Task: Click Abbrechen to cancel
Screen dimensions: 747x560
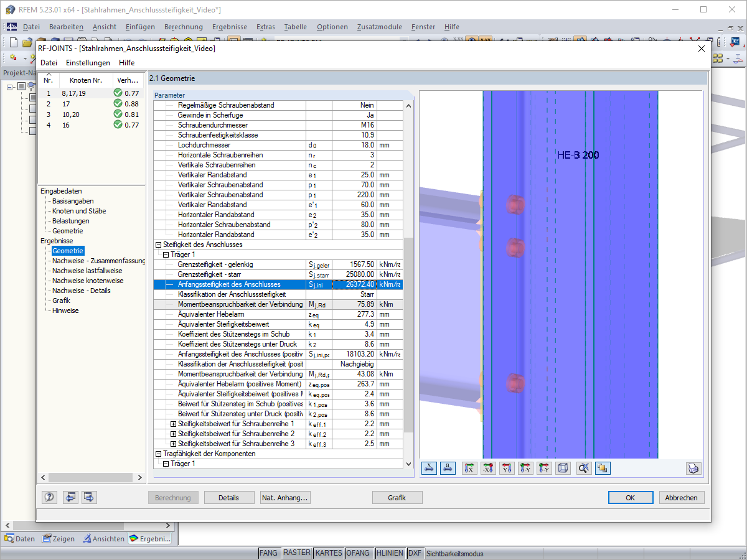Action: pos(682,498)
